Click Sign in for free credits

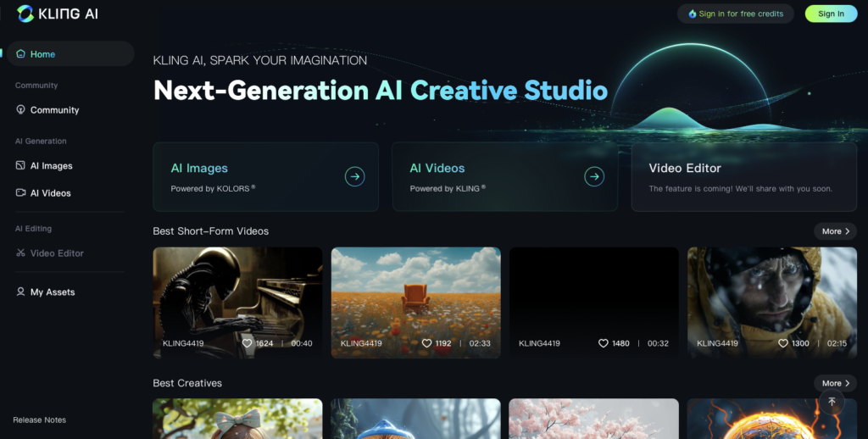pyautogui.click(x=736, y=14)
